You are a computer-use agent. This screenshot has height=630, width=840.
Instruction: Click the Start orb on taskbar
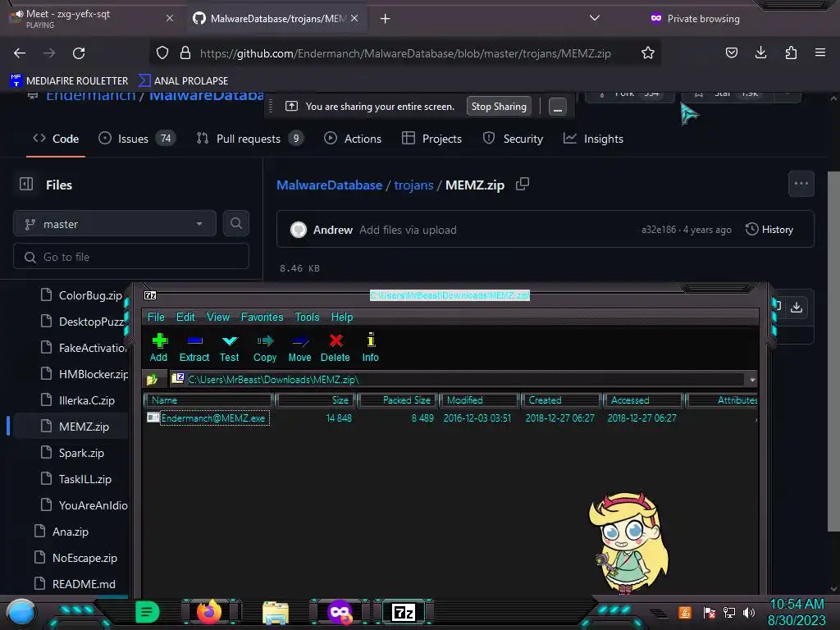(21, 614)
